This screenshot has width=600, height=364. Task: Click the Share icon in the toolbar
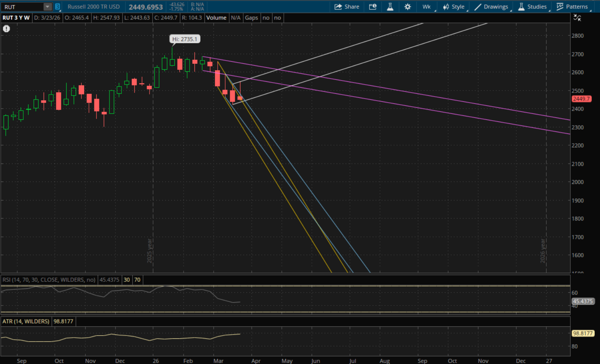point(338,7)
